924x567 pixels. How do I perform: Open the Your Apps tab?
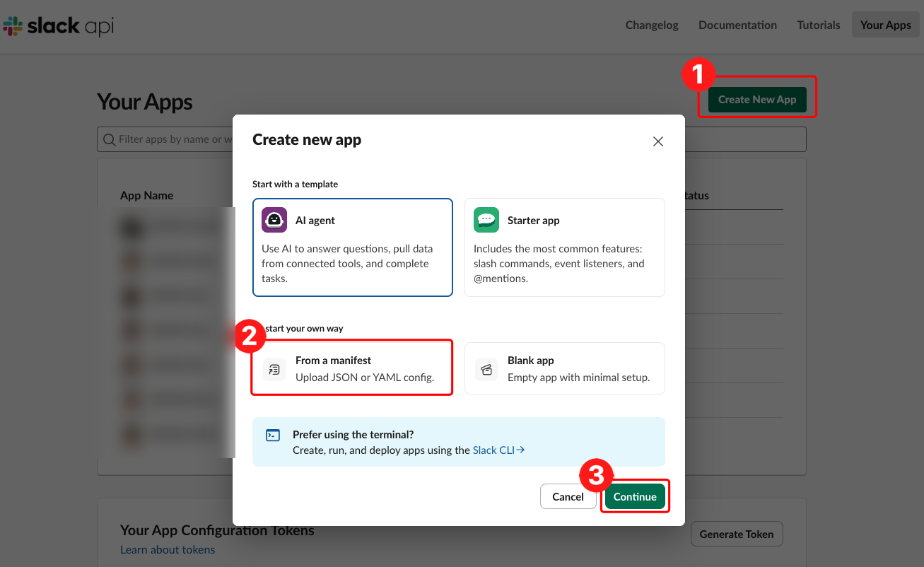tap(885, 25)
